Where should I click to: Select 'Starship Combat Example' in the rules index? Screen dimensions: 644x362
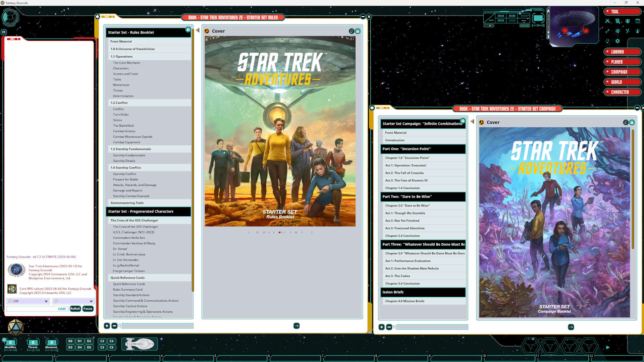(x=130, y=196)
